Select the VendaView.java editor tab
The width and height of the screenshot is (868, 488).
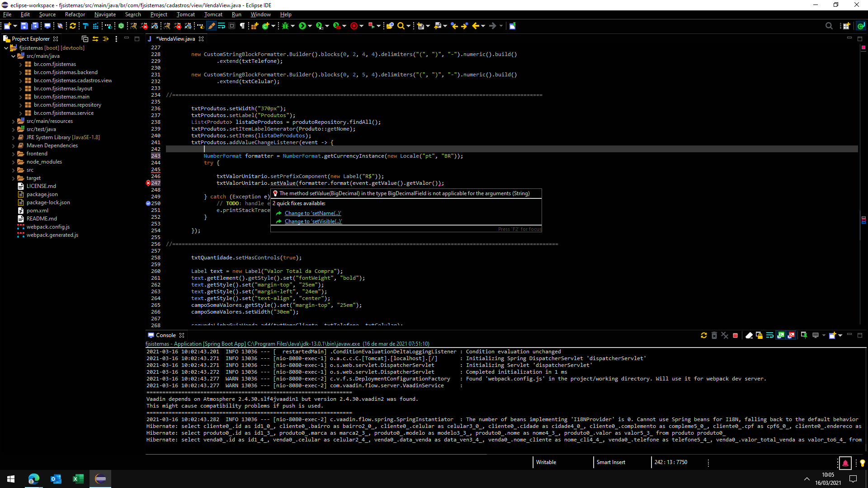[x=175, y=39]
